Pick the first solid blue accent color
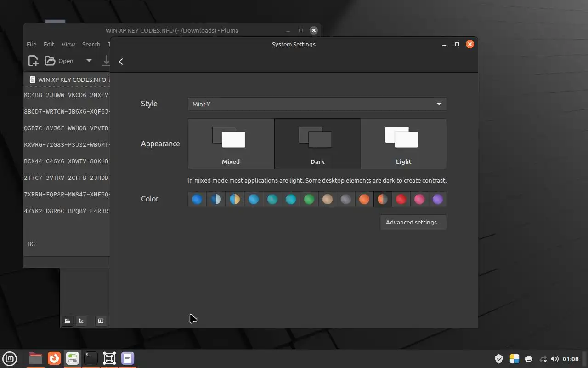The width and height of the screenshot is (588, 368). 197,199
